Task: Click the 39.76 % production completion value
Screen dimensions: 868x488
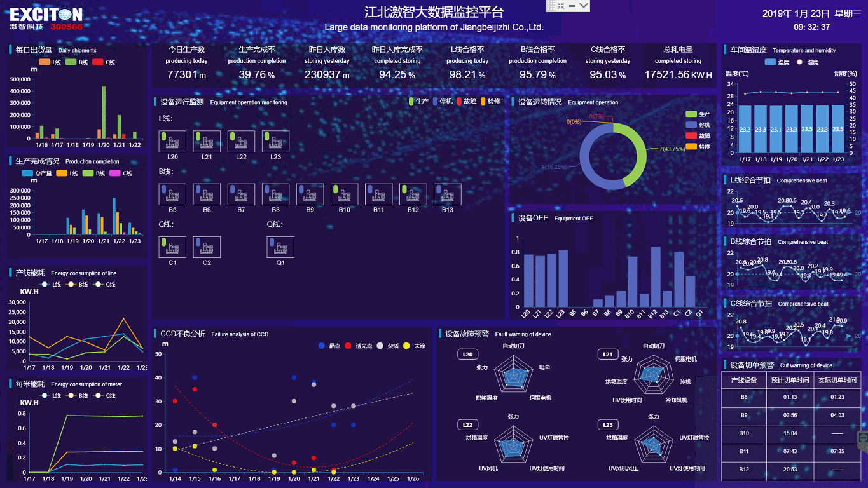Action: (x=257, y=75)
